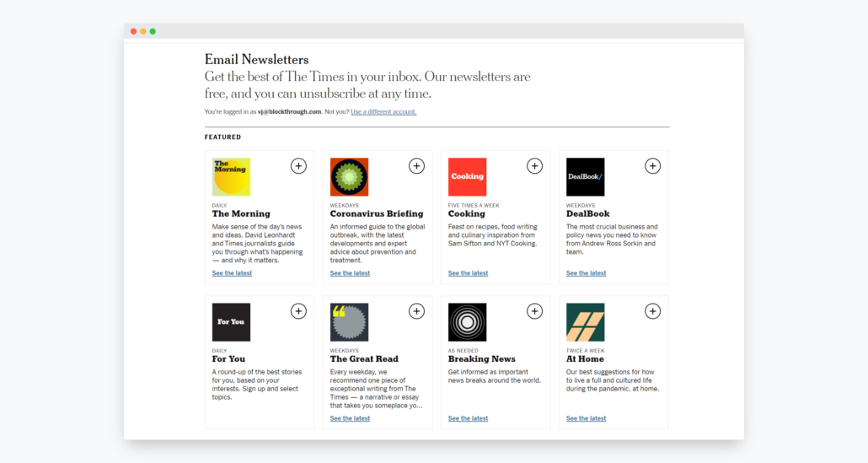Select the vj@blockthrough.com email address
The height and width of the screenshot is (463, 868).
point(290,112)
